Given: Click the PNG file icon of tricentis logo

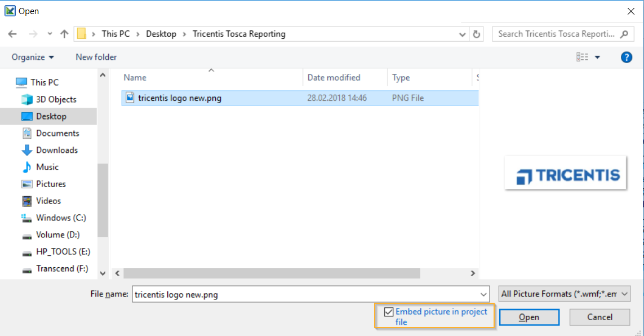Looking at the screenshot, I should (130, 98).
